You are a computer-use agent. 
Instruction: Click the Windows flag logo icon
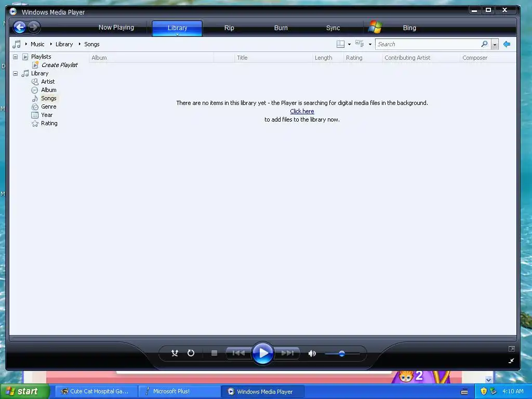(x=375, y=27)
